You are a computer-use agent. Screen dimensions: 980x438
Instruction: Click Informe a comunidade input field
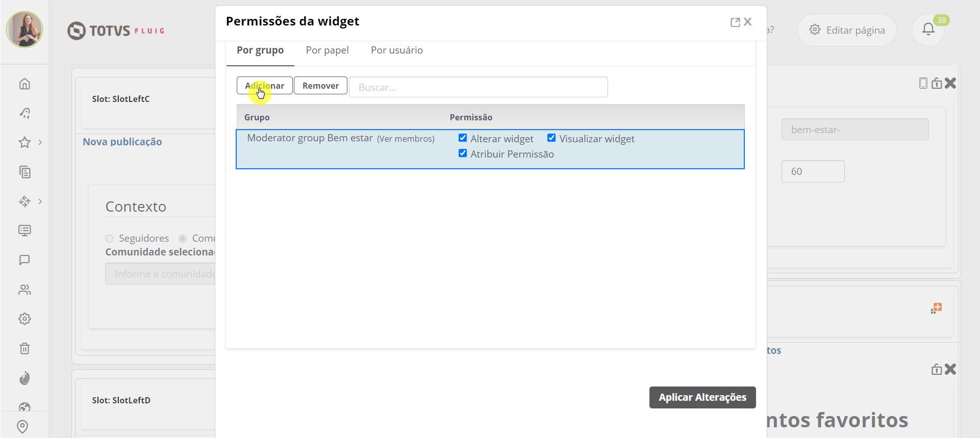(x=160, y=274)
